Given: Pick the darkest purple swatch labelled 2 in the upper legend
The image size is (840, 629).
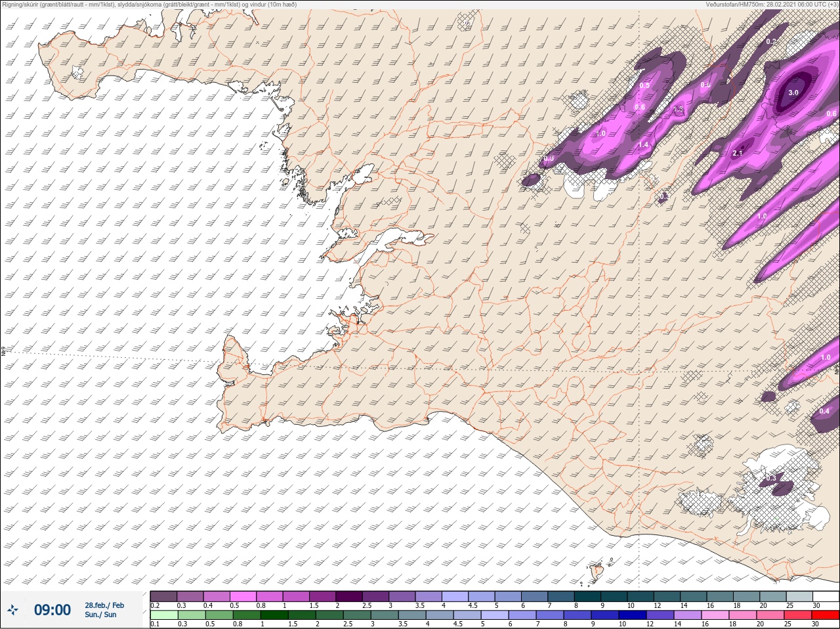Looking at the screenshot, I should click(x=349, y=596).
